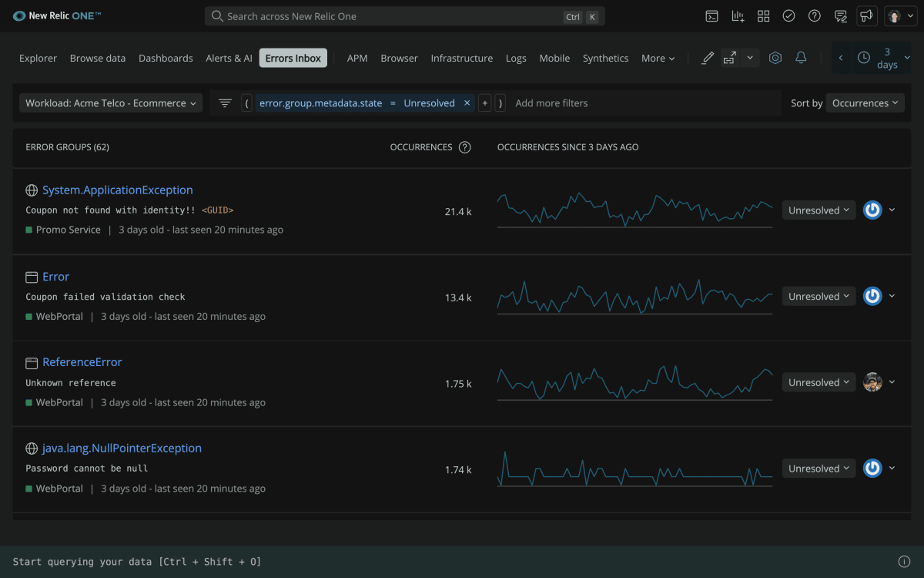Click the filter lines icon
Viewport: 924px width, 578px height.
(x=225, y=102)
